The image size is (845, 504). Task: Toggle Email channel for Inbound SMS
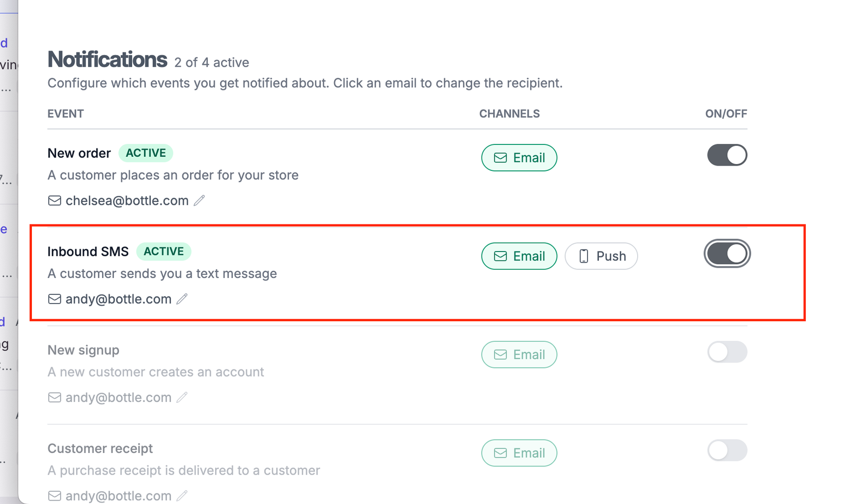[x=519, y=256]
